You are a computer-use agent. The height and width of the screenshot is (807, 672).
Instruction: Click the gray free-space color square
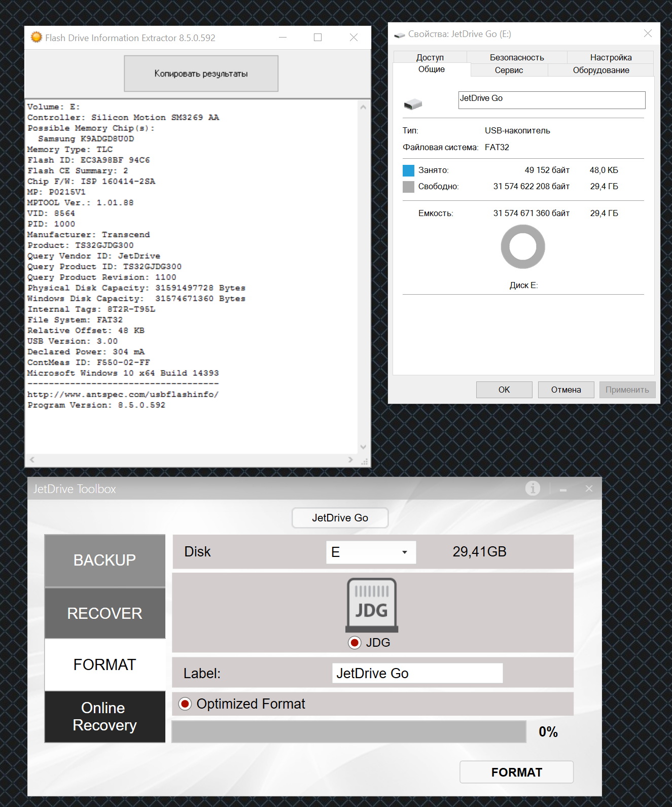[408, 187]
